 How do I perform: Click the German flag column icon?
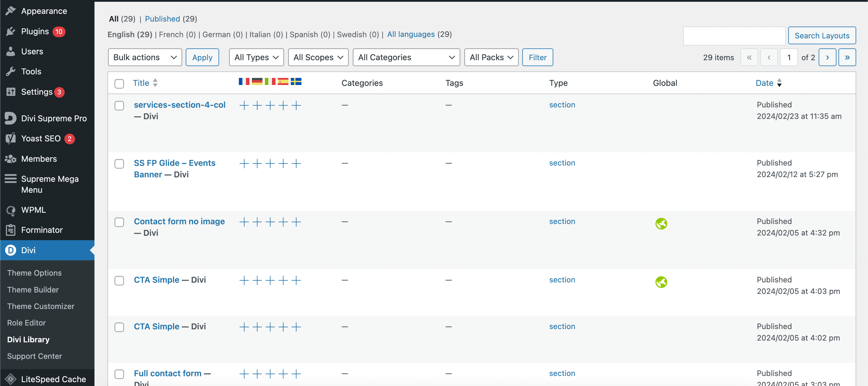coord(257,81)
